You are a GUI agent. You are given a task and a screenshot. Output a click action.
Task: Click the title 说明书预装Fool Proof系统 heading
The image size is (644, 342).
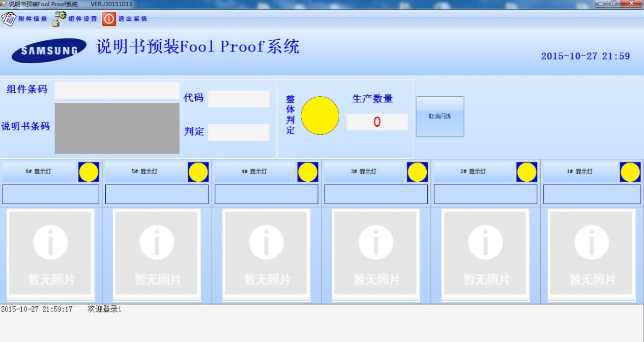198,46
